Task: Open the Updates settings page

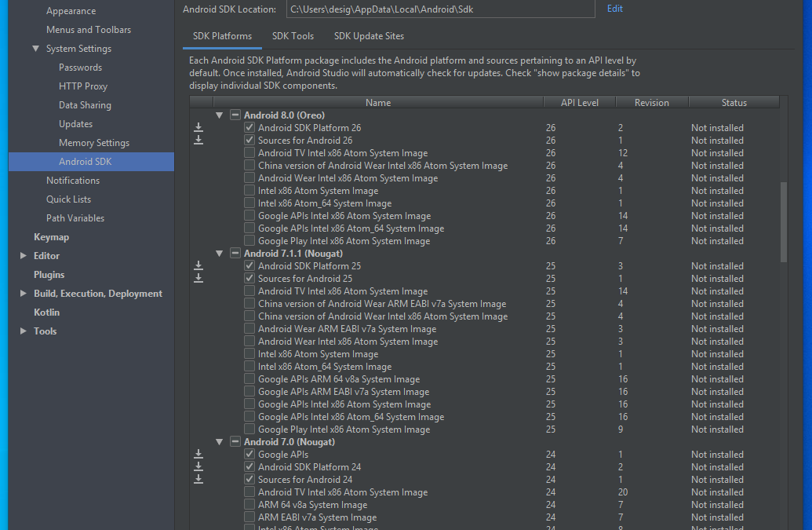Action: [x=75, y=124]
